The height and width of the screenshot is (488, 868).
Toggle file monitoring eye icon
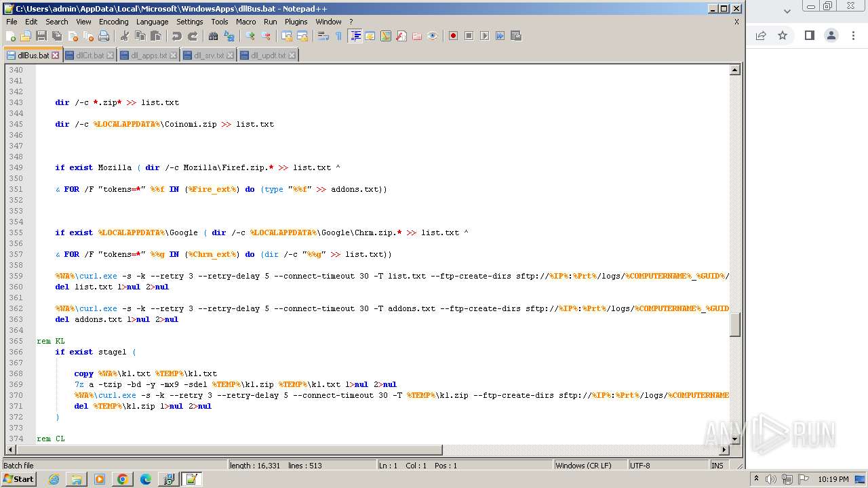[x=433, y=36]
